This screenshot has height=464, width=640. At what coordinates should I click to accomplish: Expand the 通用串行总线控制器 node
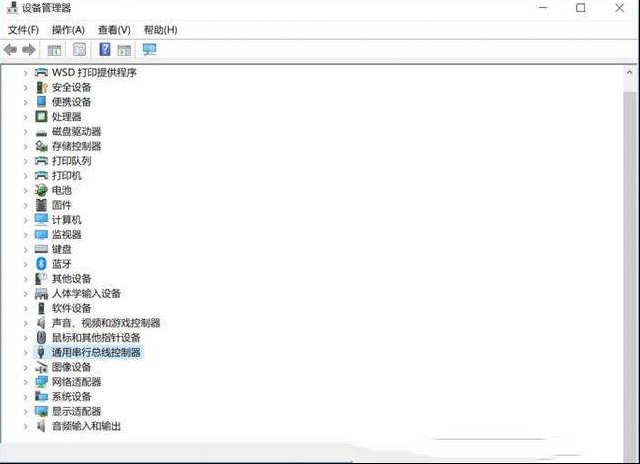(26, 353)
